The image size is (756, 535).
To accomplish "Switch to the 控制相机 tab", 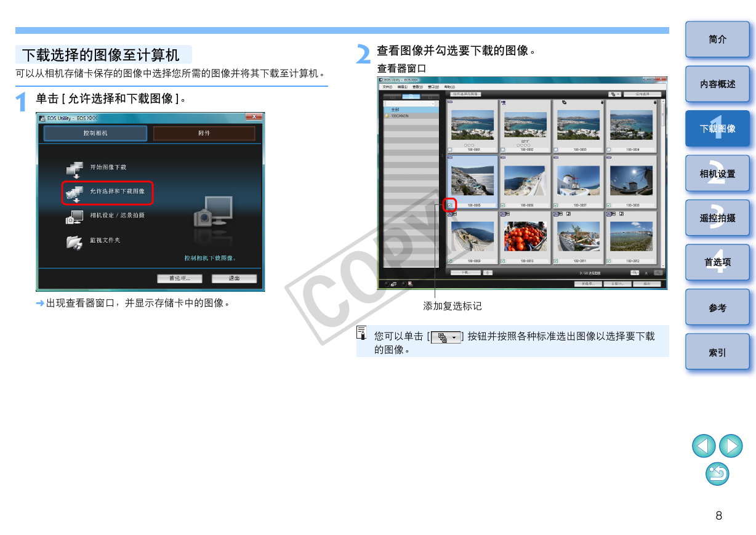I will click(x=95, y=133).
